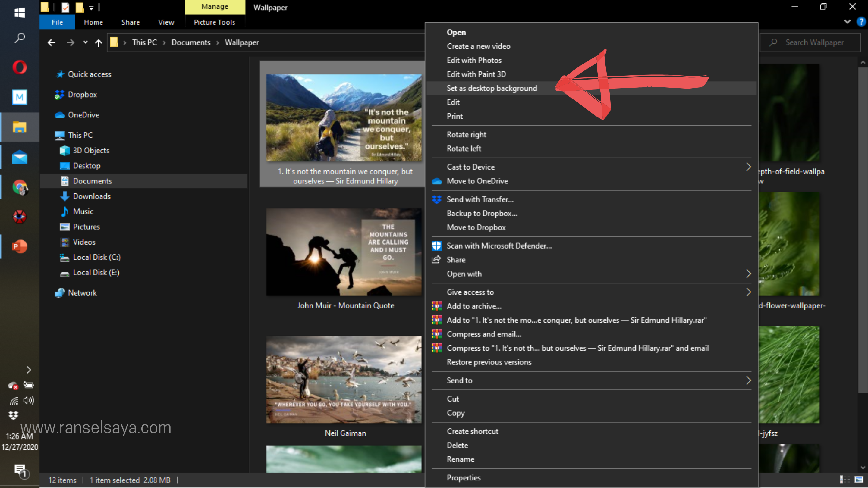Click the Up directory arrow

(98, 43)
